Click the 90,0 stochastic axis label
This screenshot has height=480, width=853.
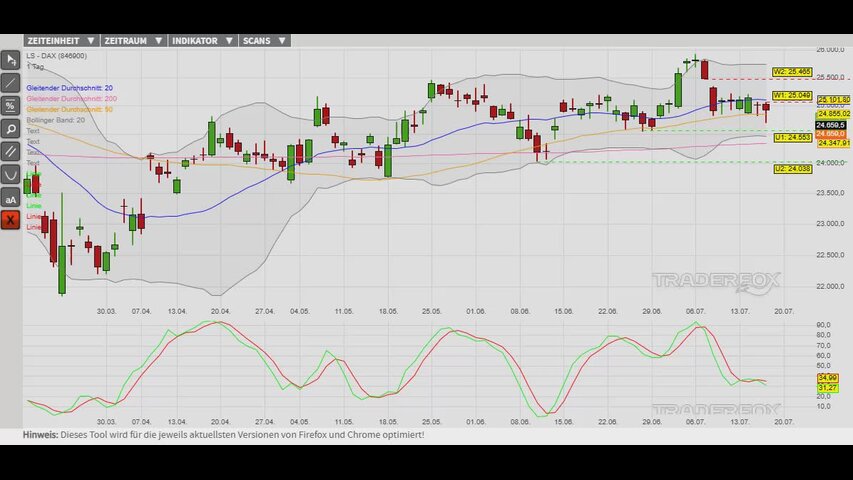click(823, 325)
